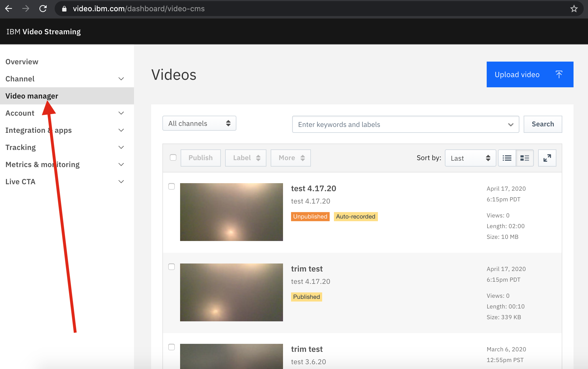588x369 pixels.
Task: View site security lock info
Action: (x=64, y=9)
